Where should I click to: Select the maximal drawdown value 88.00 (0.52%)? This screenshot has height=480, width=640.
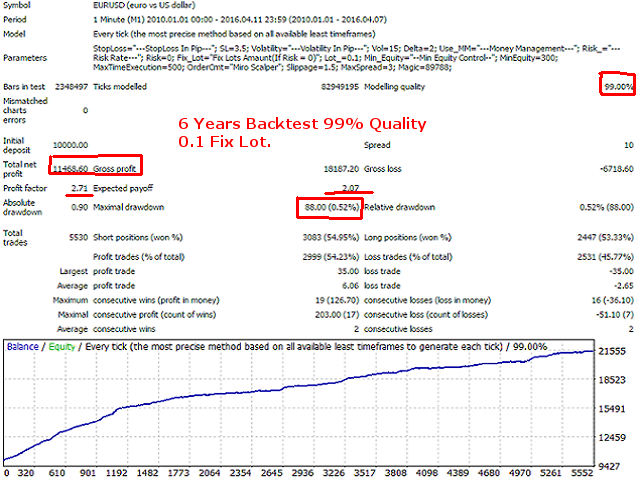pyautogui.click(x=332, y=207)
